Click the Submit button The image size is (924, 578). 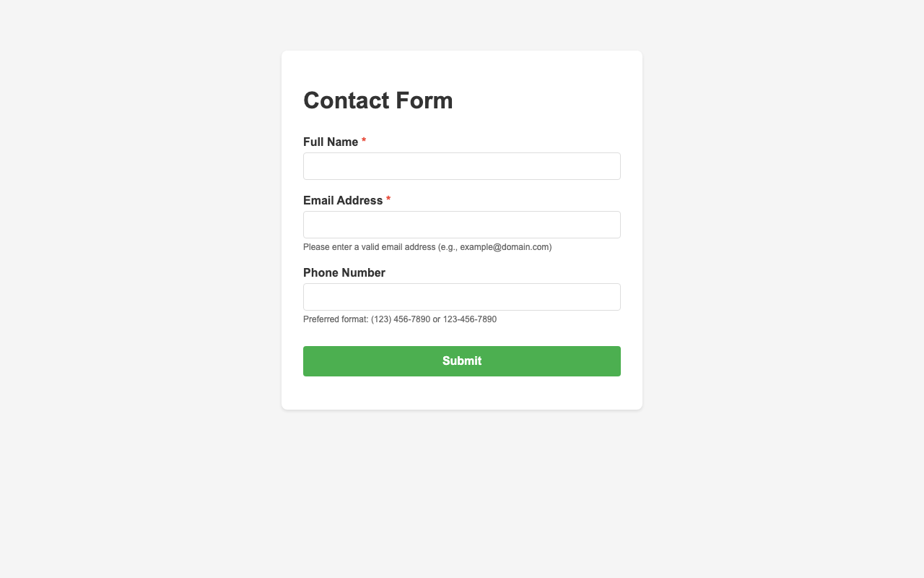pyautogui.click(x=462, y=361)
